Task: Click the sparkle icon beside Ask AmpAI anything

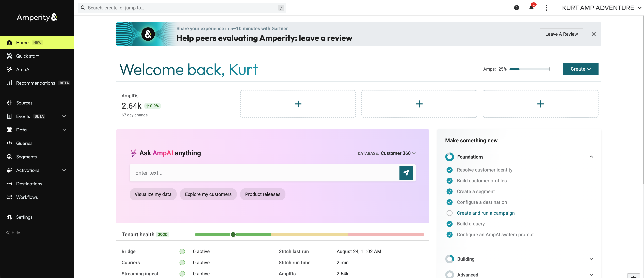Action: pos(134,153)
